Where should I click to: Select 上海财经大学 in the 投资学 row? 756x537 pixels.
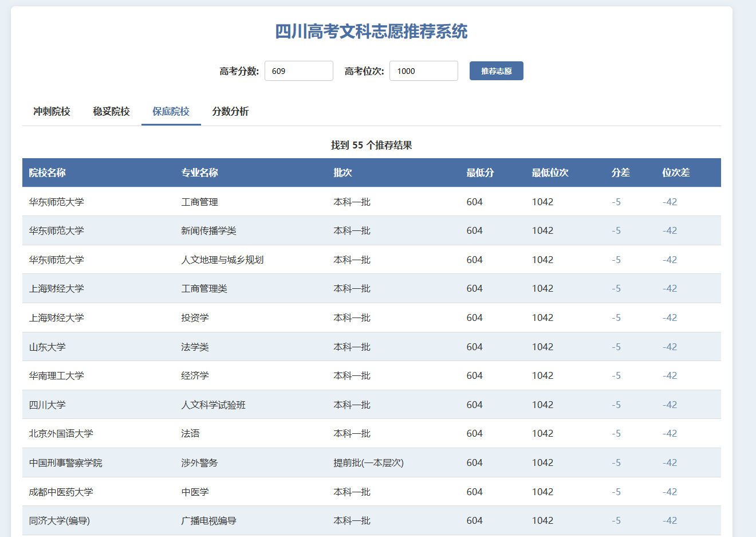57,318
